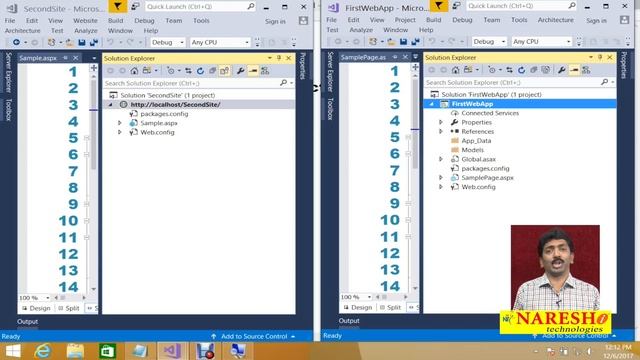Click Sign in link in SecondSite window
The image size is (640, 360).
(x=275, y=21)
